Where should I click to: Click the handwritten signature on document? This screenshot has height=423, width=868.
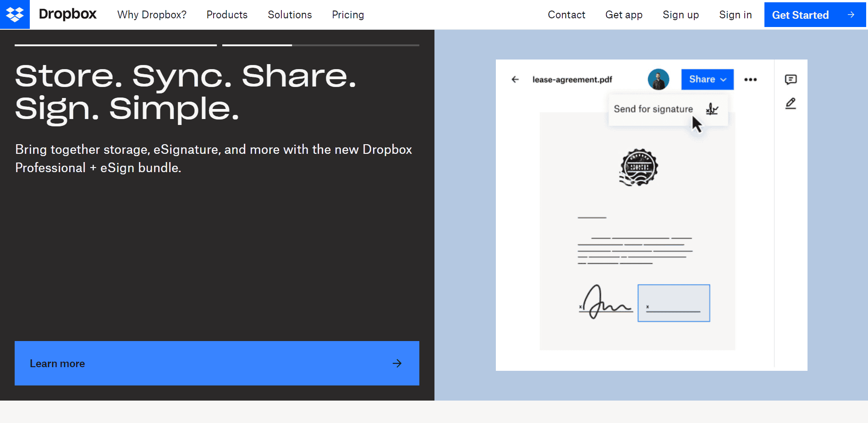click(605, 302)
